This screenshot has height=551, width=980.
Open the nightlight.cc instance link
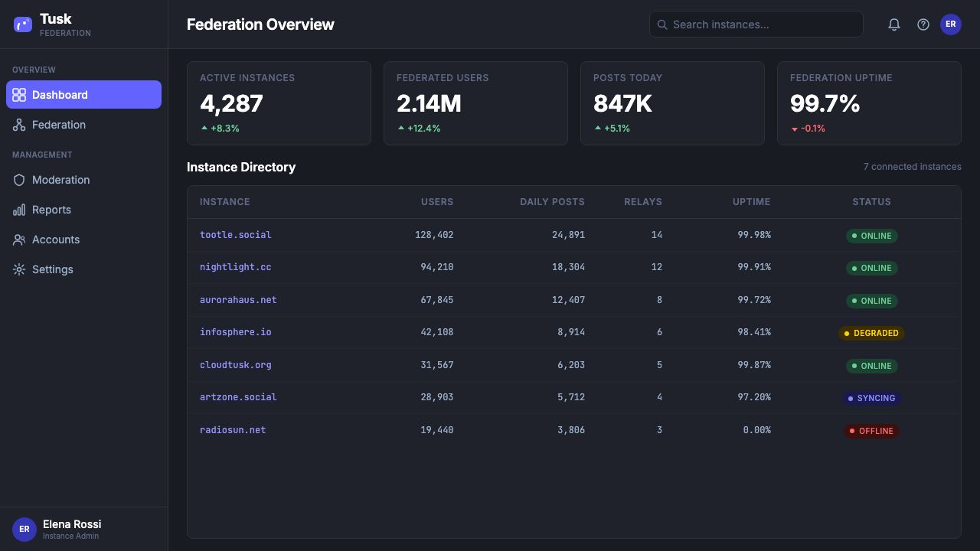click(x=236, y=267)
